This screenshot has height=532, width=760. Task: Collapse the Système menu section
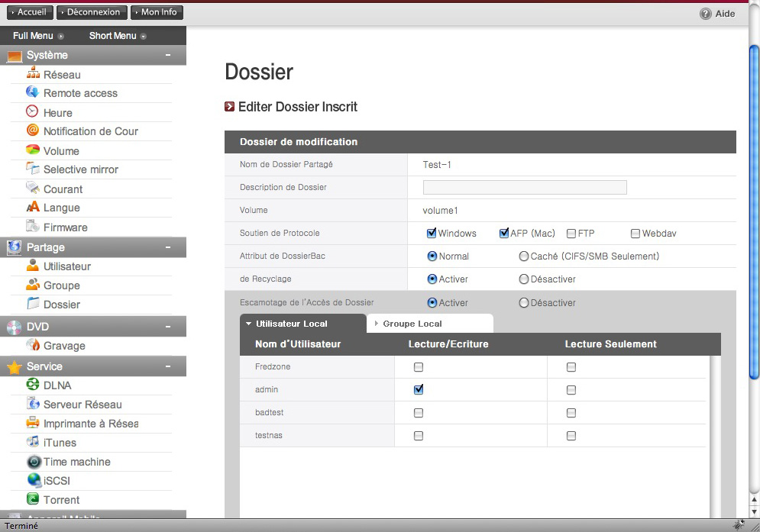coord(168,55)
